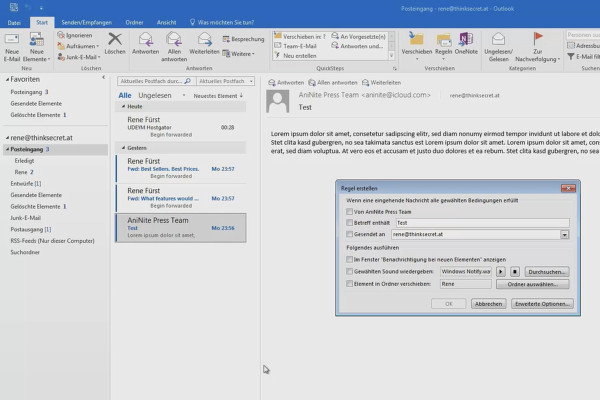The width and height of the screenshot is (600, 400).
Task: Collapse the rene@thinksecret.at account tree
Action: pos(7,138)
